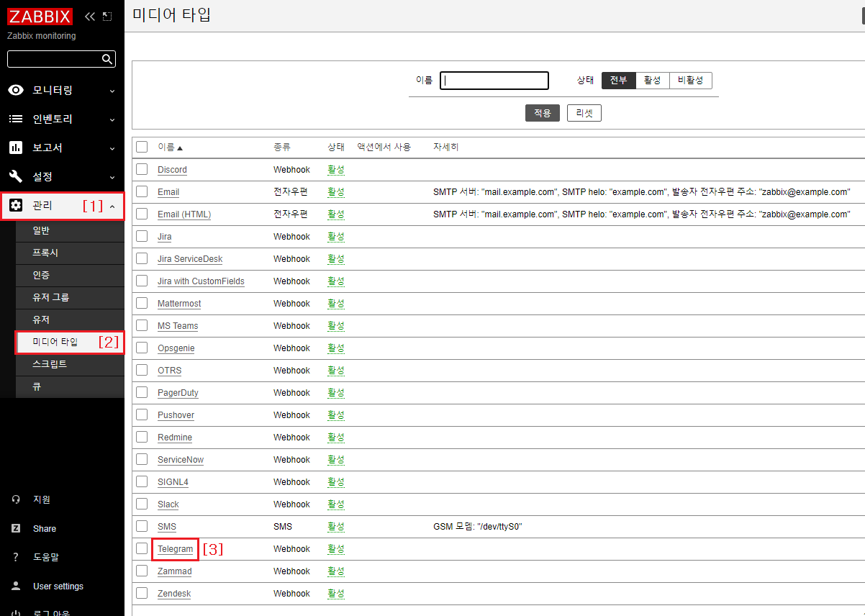Open the ServiceNow media type link

181,460
